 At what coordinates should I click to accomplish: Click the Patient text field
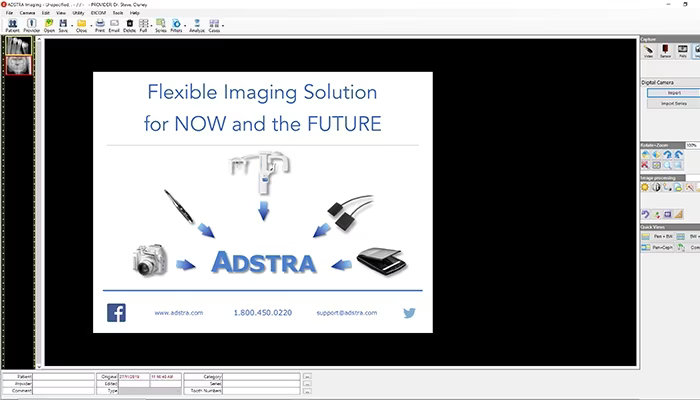[63, 377]
